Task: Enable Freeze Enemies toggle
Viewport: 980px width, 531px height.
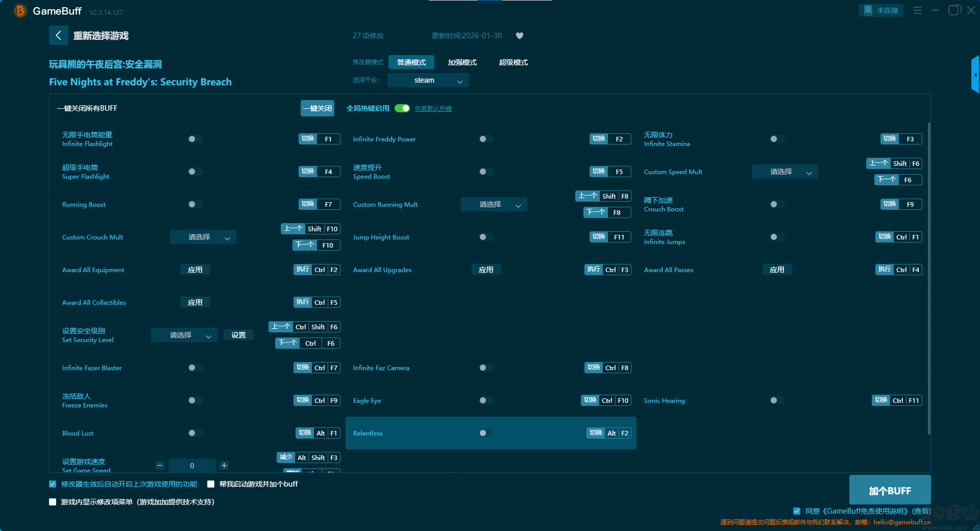Action: coord(195,400)
